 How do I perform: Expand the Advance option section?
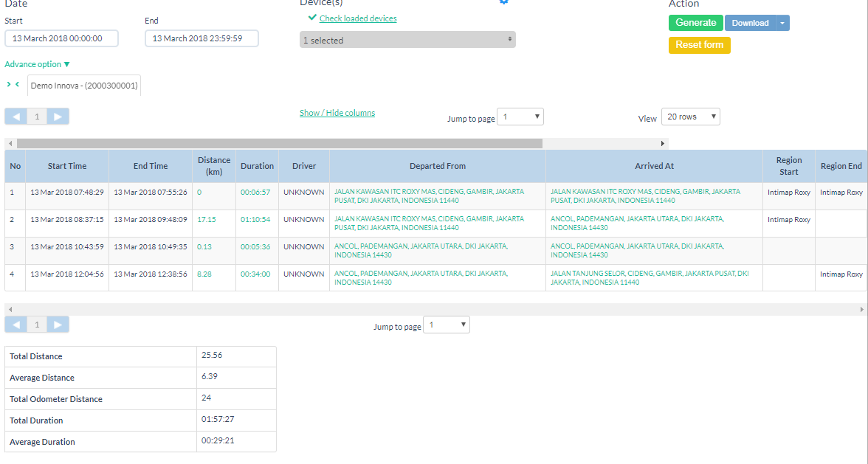click(x=37, y=64)
